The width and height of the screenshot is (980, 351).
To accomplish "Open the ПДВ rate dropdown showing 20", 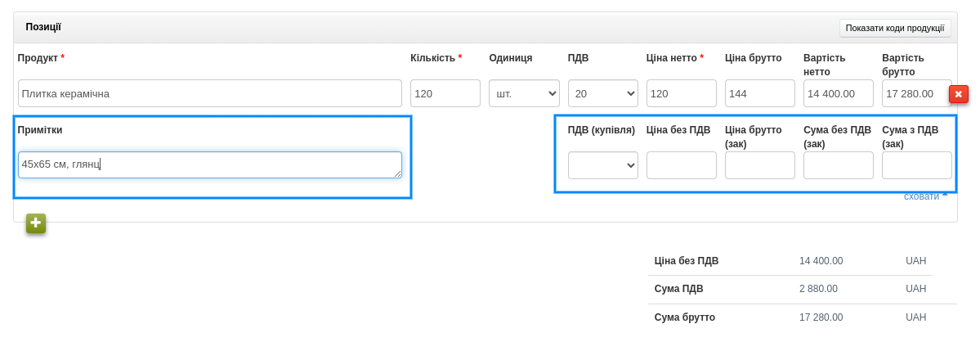I will point(602,93).
